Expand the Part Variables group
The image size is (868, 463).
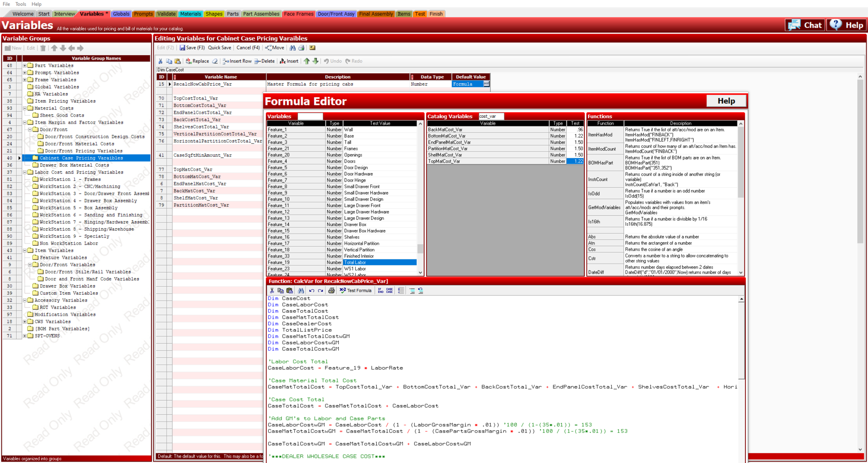tap(25, 65)
